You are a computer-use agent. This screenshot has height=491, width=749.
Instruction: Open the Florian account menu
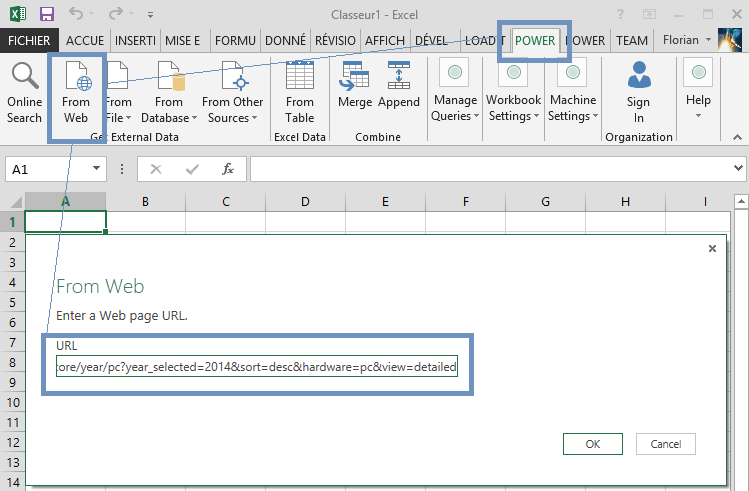[x=686, y=40]
